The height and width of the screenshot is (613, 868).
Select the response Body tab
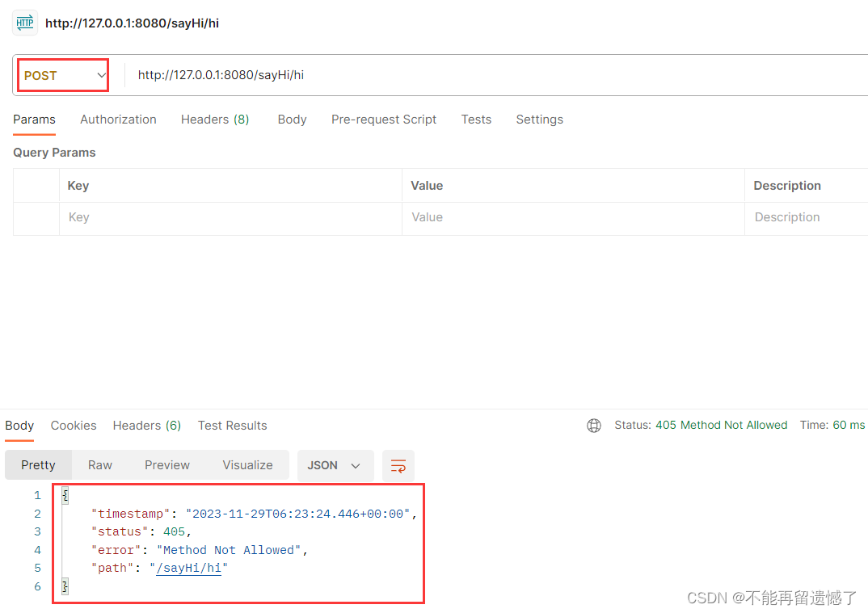19,426
